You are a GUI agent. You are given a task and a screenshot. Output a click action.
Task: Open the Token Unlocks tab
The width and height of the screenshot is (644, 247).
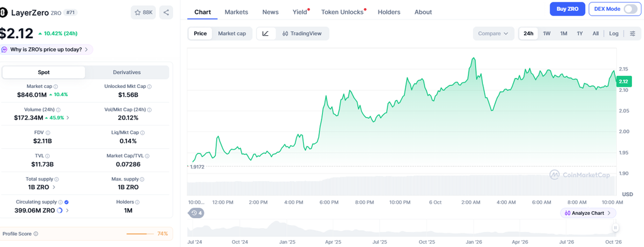[343, 12]
